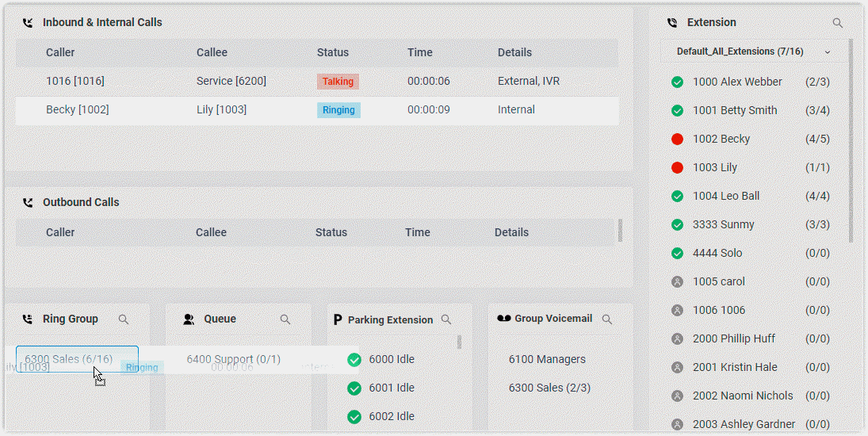868x436 pixels.
Task: Select the 1016 call to Service row
Action: (x=317, y=82)
